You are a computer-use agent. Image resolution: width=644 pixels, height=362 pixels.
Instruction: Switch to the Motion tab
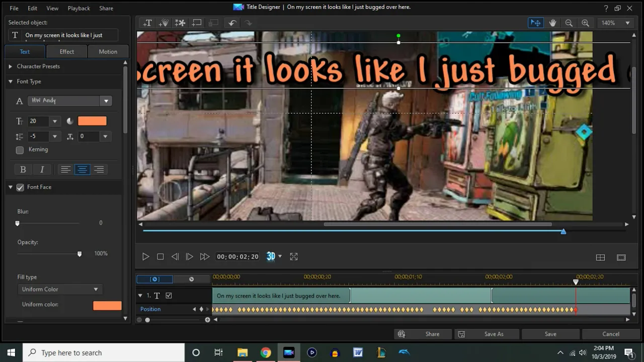point(108,51)
